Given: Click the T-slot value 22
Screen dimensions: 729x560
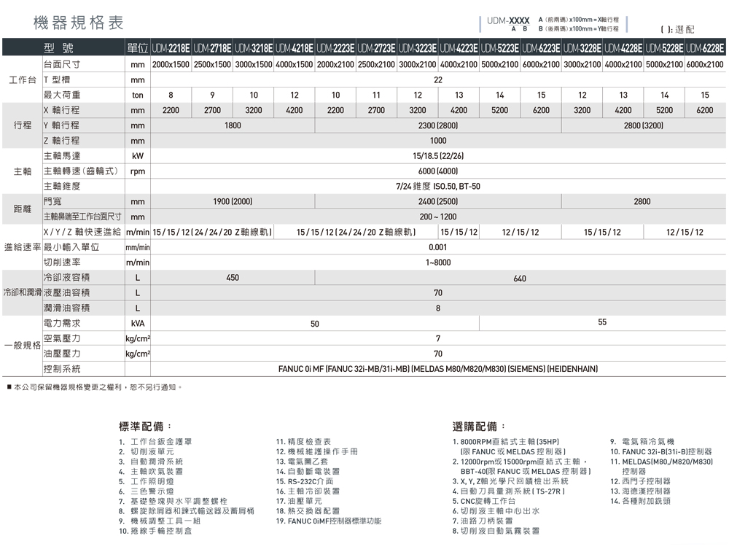Looking at the screenshot, I should 438,80.
